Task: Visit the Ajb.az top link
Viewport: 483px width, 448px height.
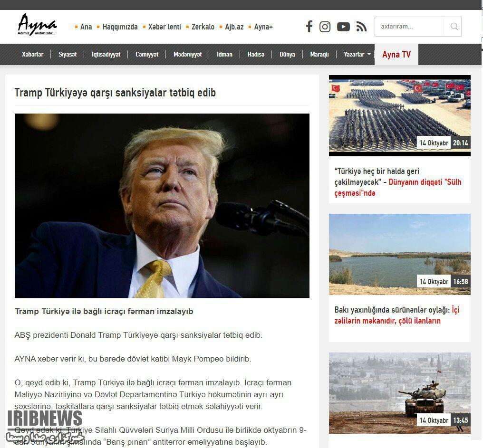Action: pyautogui.click(x=234, y=27)
